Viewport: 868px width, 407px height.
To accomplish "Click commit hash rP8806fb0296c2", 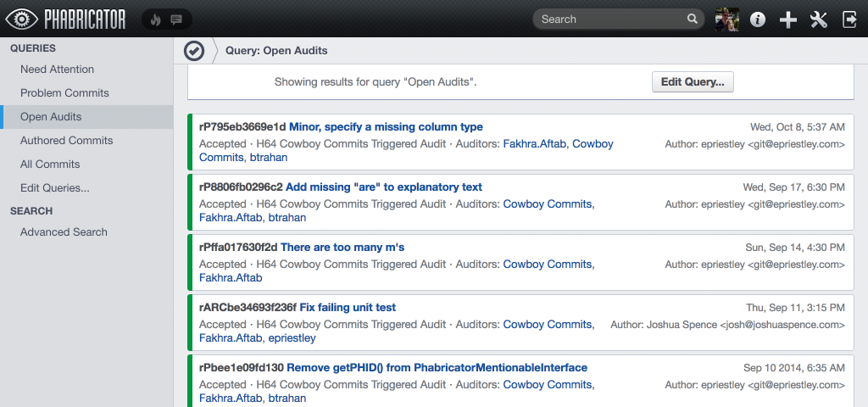I will [x=241, y=187].
